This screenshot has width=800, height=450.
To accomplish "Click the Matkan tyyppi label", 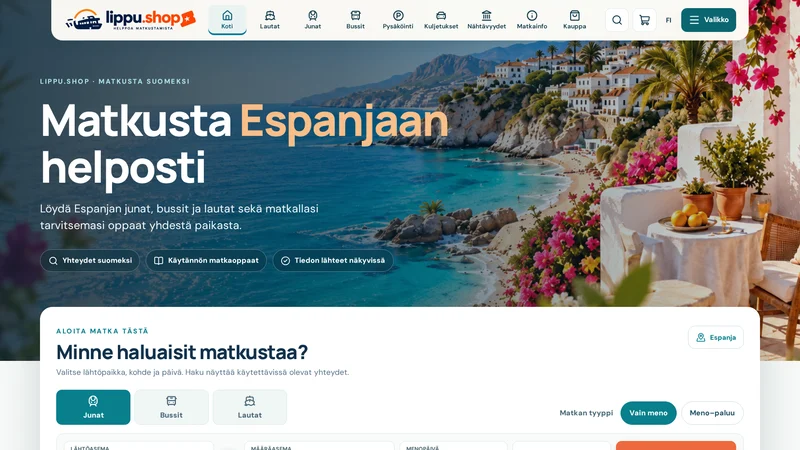I will pyautogui.click(x=586, y=413).
